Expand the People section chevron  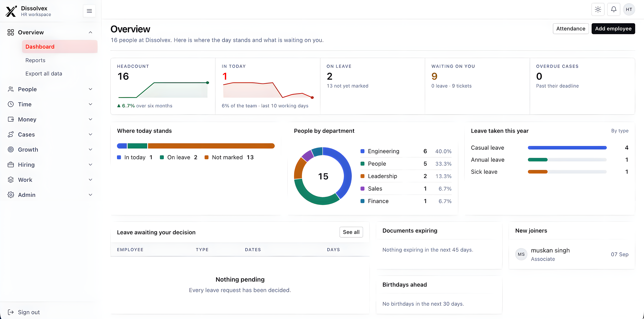coord(91,89)
